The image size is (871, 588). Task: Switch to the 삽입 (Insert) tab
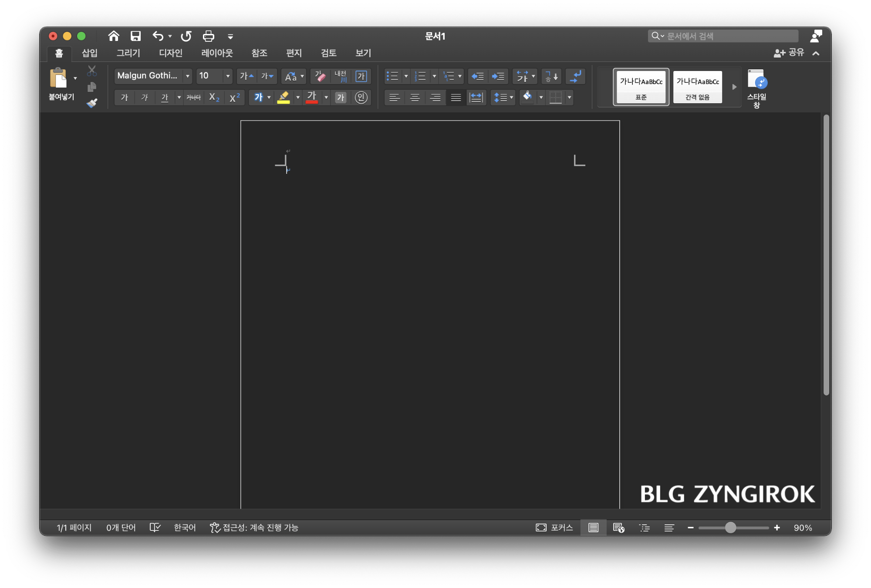[x=90, y=53]
